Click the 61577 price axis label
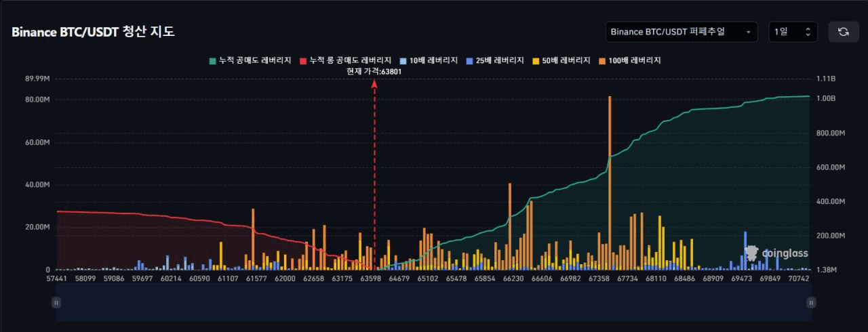This screenshot has height=332, width=868. (x=256, y=278)
